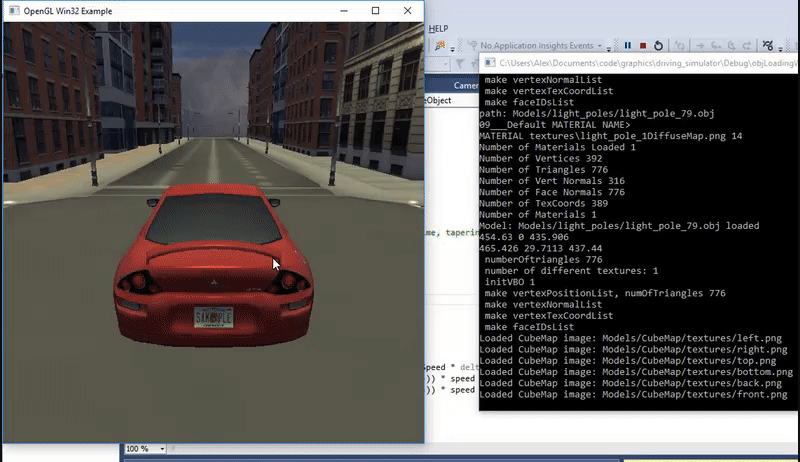This screenshot has width=800, height=462.
Task: Click 'Number of Vert Normals 316' line
Action: [552, 181]
